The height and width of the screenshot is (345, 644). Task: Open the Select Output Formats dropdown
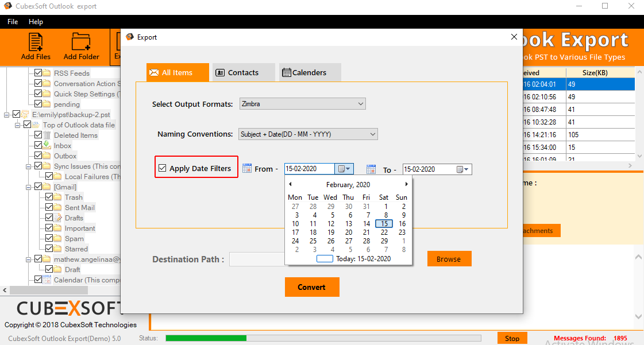[x=302, y=104]
